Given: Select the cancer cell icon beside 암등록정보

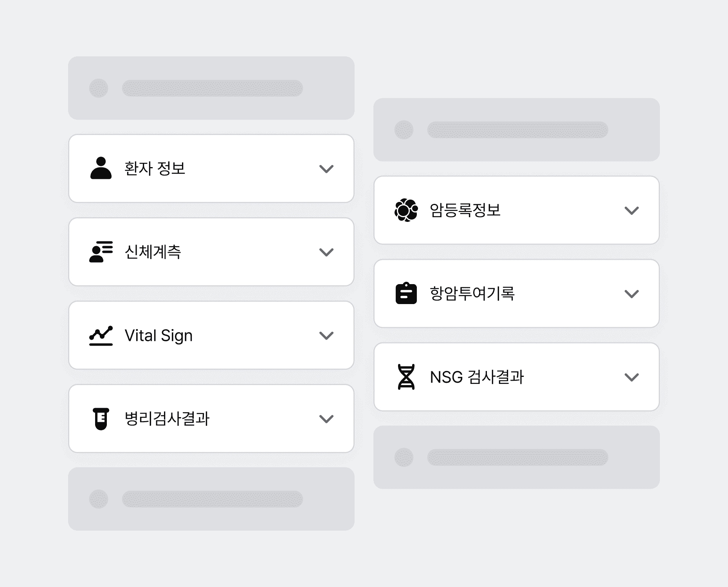Looking at the screenshot, I should [x=407, y=211].
